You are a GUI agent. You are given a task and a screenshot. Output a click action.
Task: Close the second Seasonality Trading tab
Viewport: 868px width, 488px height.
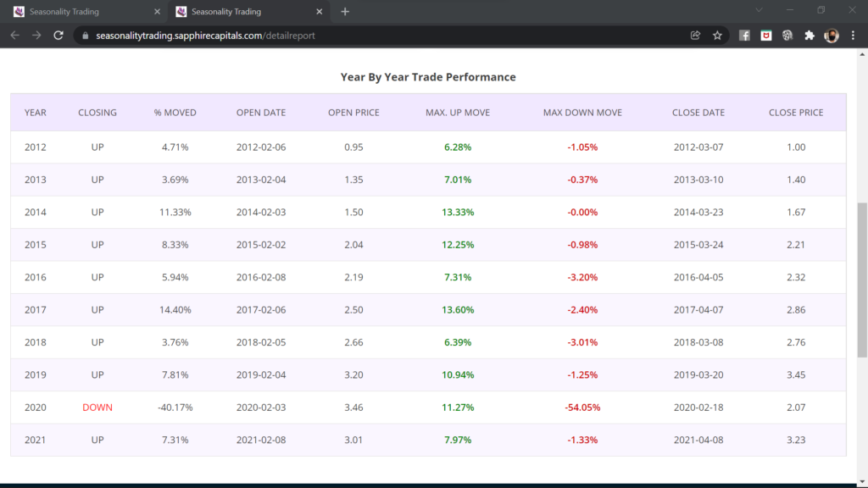point(320,12)
